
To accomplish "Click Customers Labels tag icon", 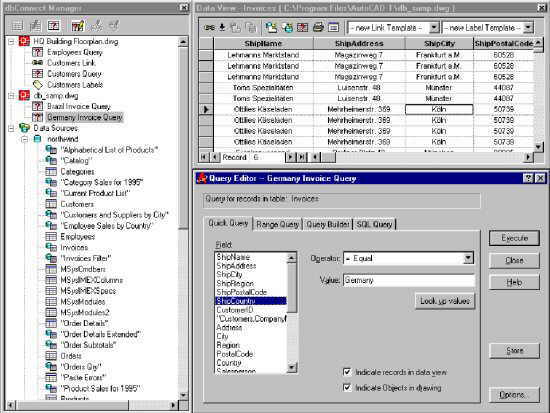I will 38,85.
